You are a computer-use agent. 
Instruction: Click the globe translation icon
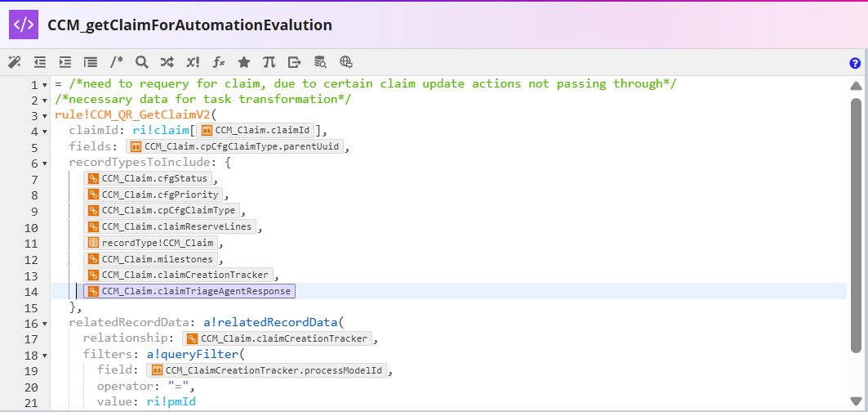click(346, 62)
